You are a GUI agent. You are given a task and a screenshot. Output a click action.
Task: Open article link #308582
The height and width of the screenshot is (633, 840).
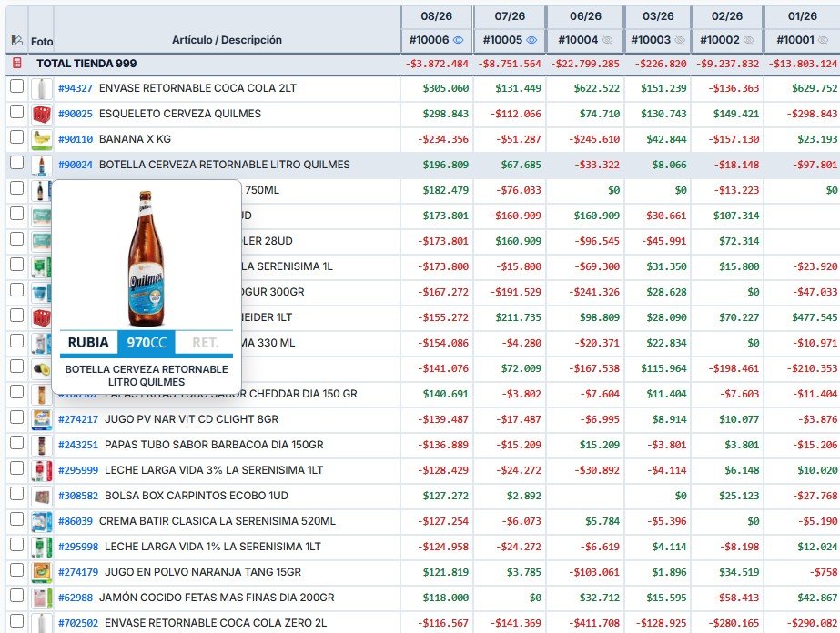(78, 496)
